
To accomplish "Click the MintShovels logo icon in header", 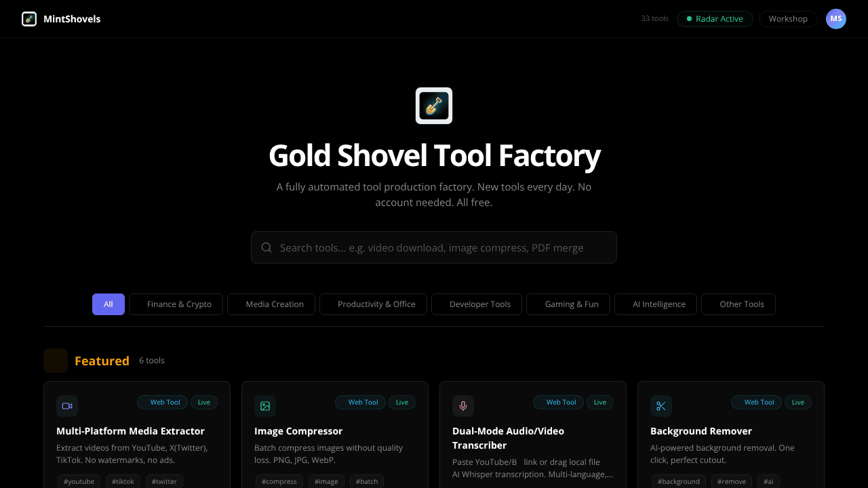I will pyautogui.click(x=29, y=19).
